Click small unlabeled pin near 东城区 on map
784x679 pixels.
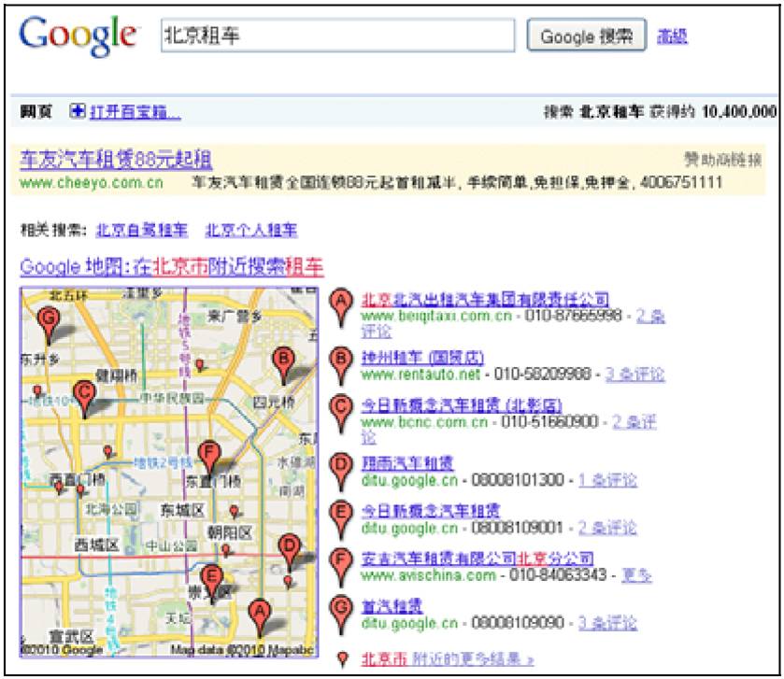[234, 511]
